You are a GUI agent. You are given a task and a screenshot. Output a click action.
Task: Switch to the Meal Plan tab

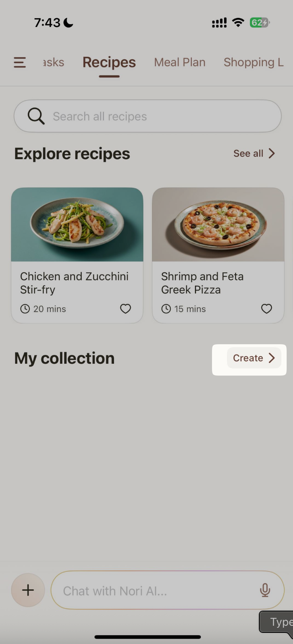click(x=180, y=62)
